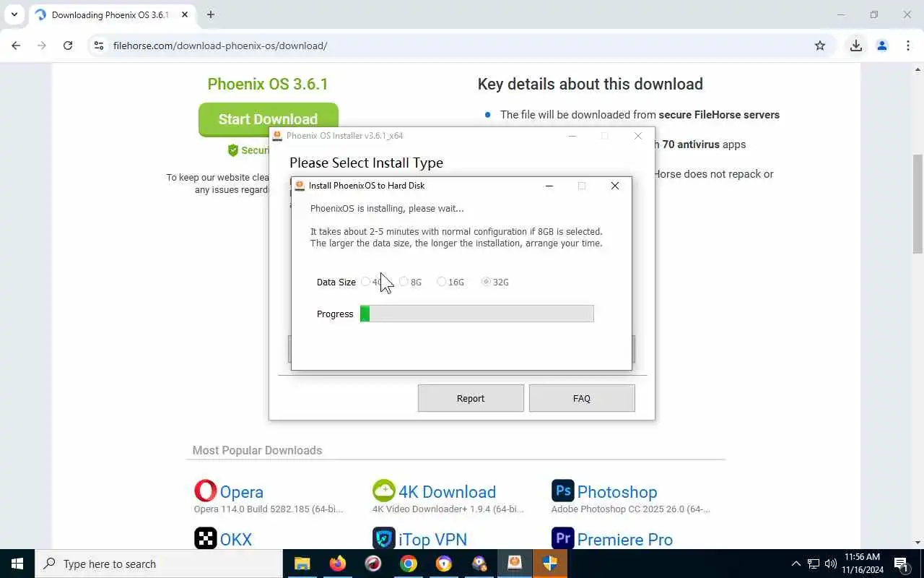
Task: Click the iTop VPN shield icon
Action: pos(384,538)
